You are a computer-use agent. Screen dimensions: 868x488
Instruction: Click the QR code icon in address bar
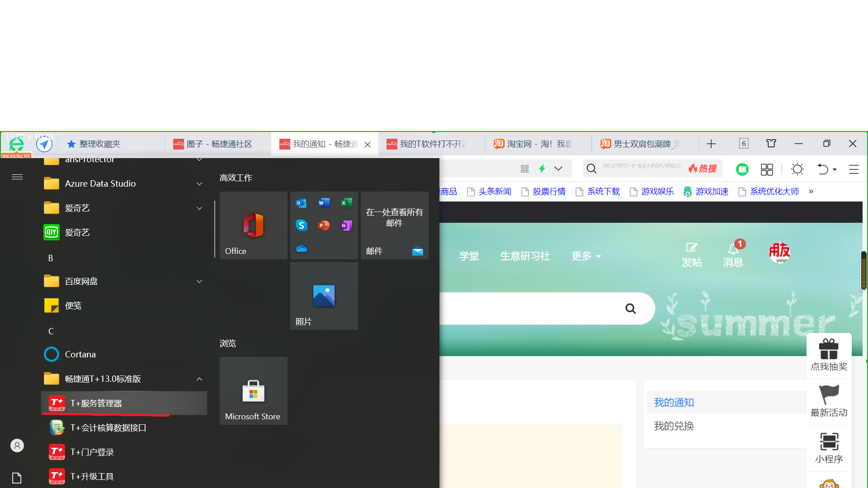tap(524, 169)
